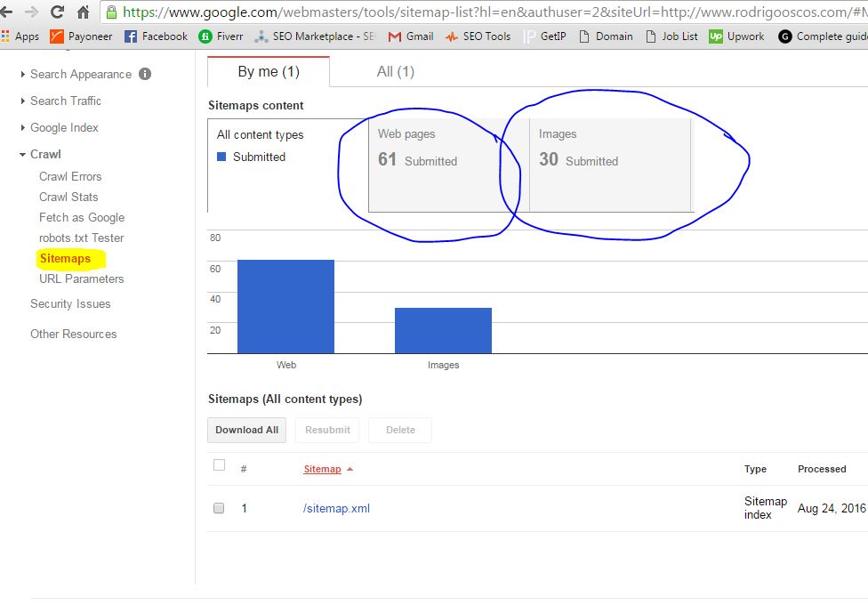Open the SEO Tools bookmark
The image size is (868, 605).
[478, 36]
